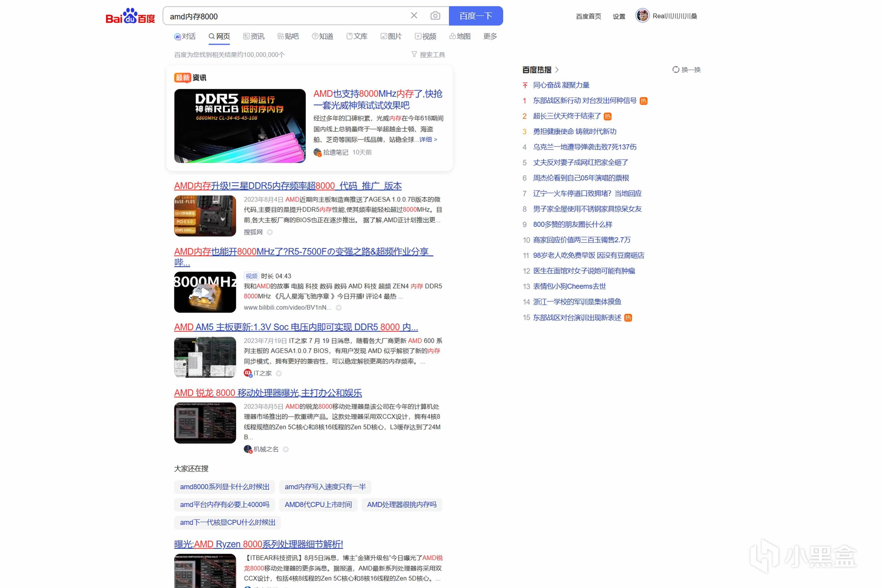
Task: Search suggestion amd8000系列显卡什么时候出
Action: click(225, 487)
